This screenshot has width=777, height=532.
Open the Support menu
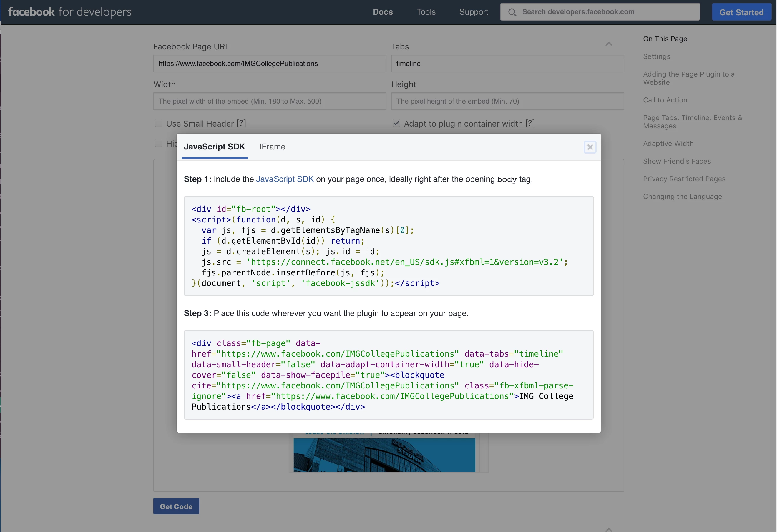473,12
